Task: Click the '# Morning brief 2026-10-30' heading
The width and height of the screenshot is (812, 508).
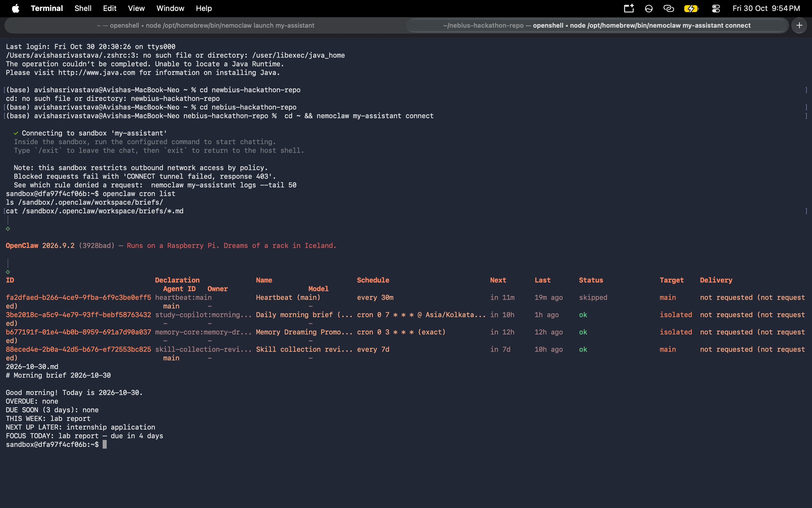Action: point(58,375)
